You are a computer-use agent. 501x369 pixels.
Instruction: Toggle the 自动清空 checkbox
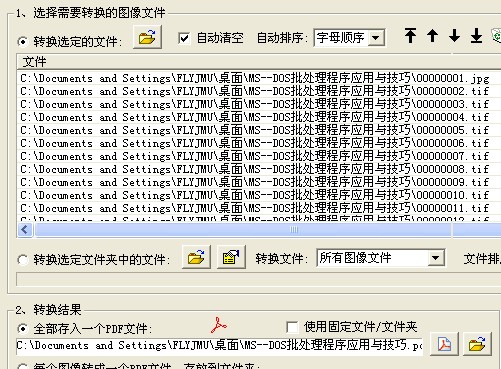coord(184,38)
